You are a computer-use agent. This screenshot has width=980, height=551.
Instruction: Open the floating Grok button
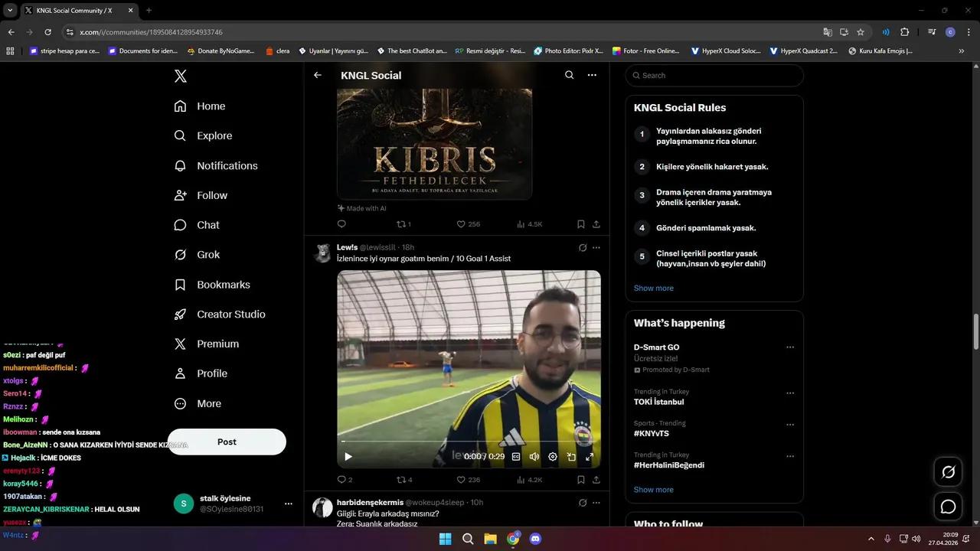pos(948,472)
